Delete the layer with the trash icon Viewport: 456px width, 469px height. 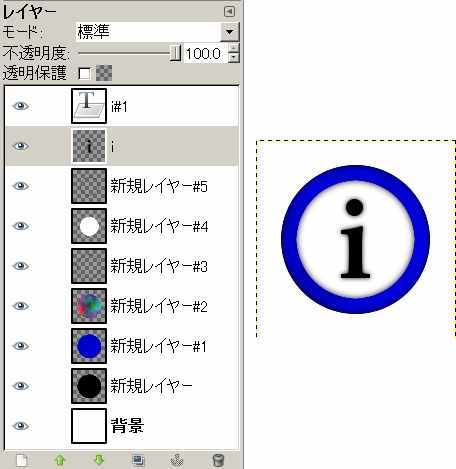pyautogui.click(x=218, y=461)
